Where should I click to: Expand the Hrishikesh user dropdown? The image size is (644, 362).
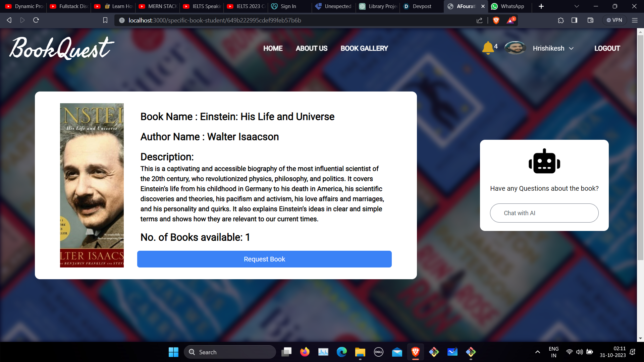coord(571,49)
